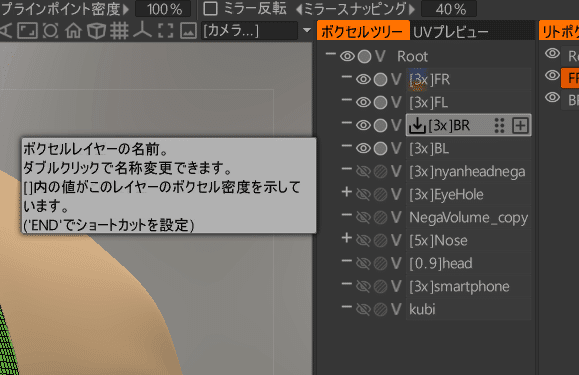The width and height of the screenshot is (579, 375).
Task: Click the right arrow after プラインポイント密度
Action: tap(126, 9)
